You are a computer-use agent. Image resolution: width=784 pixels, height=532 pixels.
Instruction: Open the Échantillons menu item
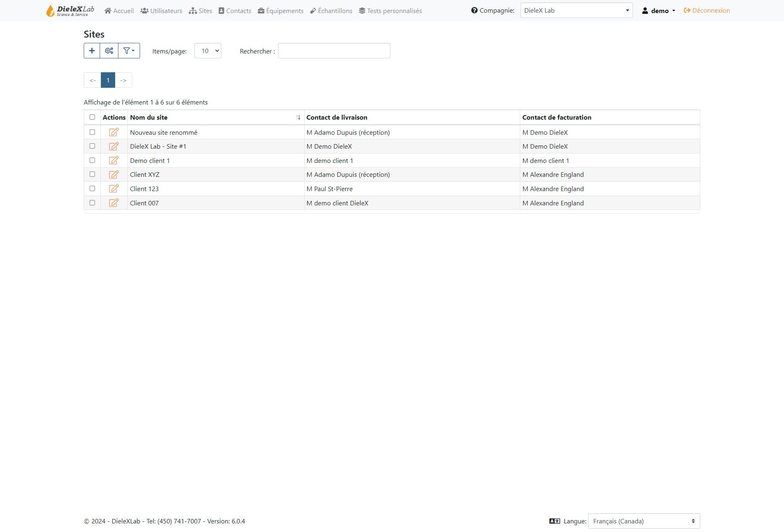pyautogui.click(x=331, y=11)
